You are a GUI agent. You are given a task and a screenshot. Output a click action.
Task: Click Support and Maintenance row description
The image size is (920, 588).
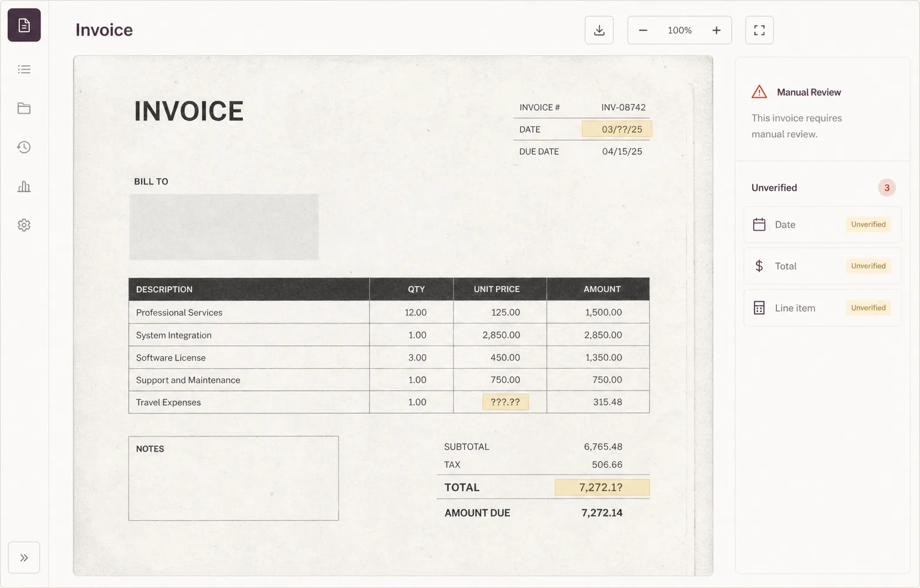[x=188, y=380]
